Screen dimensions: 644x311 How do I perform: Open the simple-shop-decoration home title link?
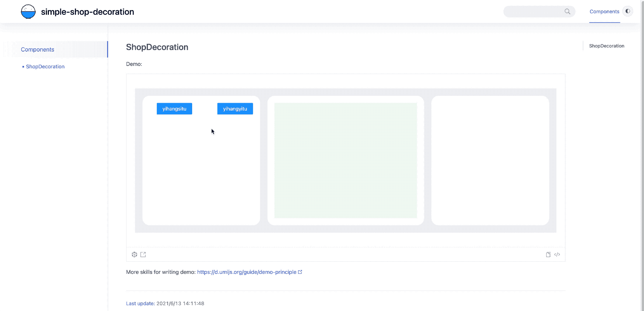87,12
